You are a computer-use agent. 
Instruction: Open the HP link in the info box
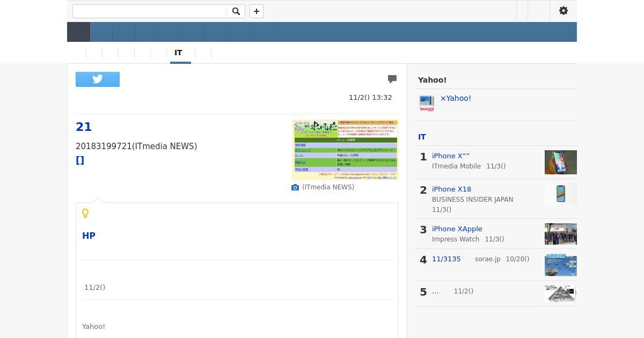coord(89,236)
